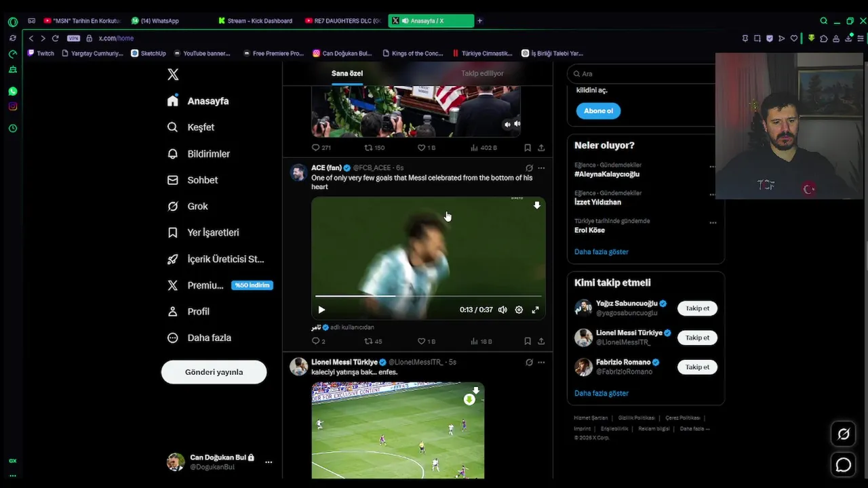
Task: Open WhatsApp in browser sidebar
Action: click(x=12, y=91)
